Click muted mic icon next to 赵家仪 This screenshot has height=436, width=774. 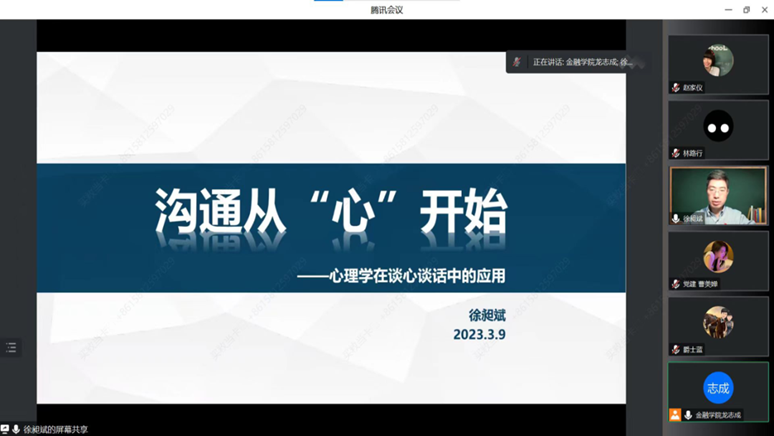(x=676, y=88)
